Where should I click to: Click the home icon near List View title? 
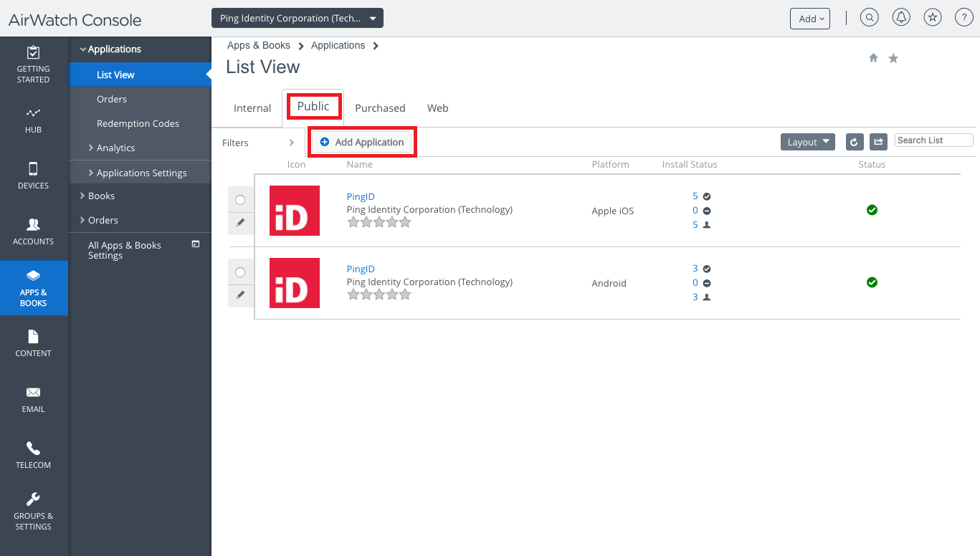[x=873, y=58]
